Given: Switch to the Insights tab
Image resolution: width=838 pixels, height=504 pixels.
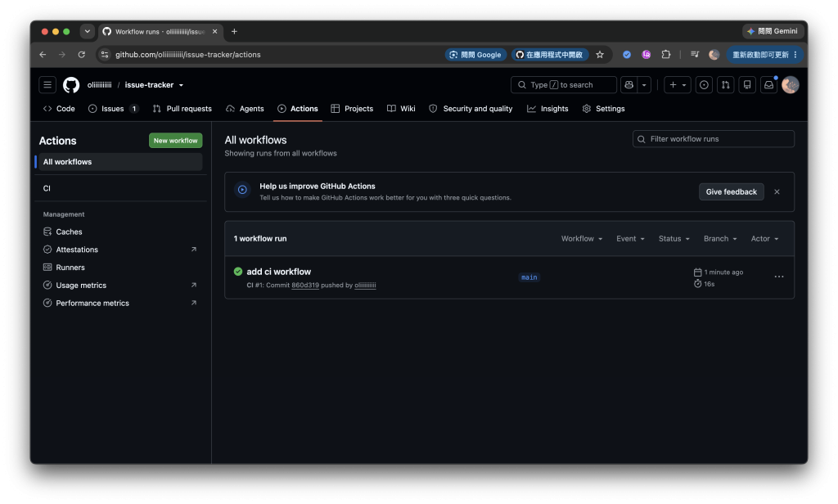Looking at the screenshot, I should (x=547, y=109).
